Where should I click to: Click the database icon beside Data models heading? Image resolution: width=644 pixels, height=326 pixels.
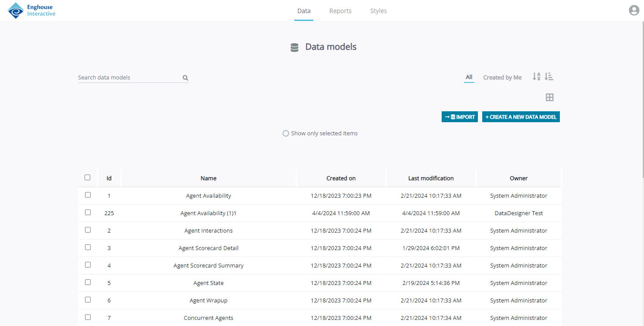pos(294,47)
